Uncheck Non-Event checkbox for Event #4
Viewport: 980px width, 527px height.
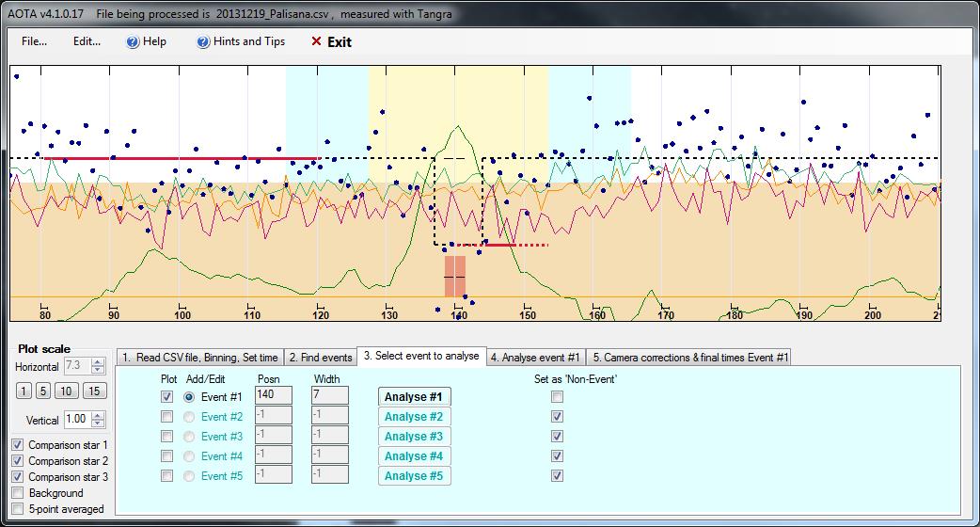(557, 455)
